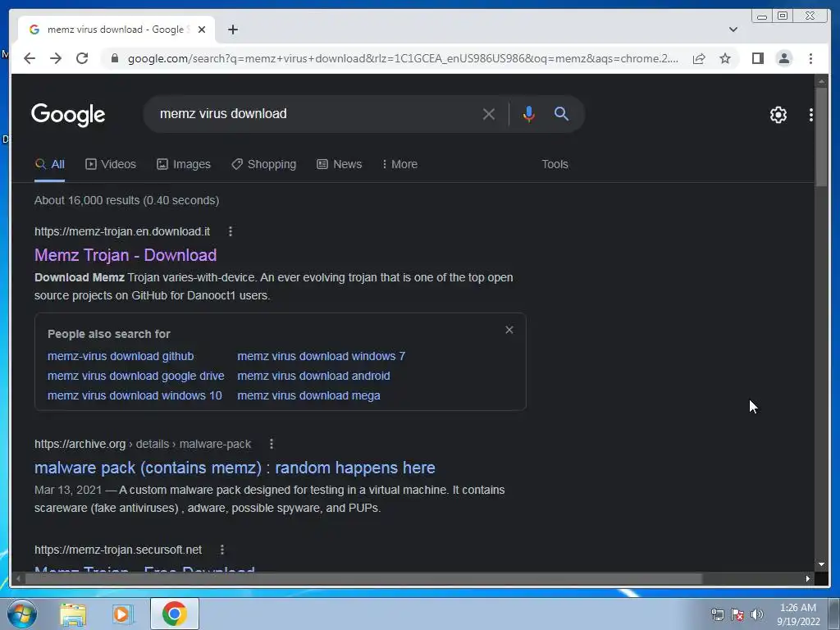Viewport: 840px width, 630px height.
Task: Open Google quick settings gear
Action: click(778, 115)
